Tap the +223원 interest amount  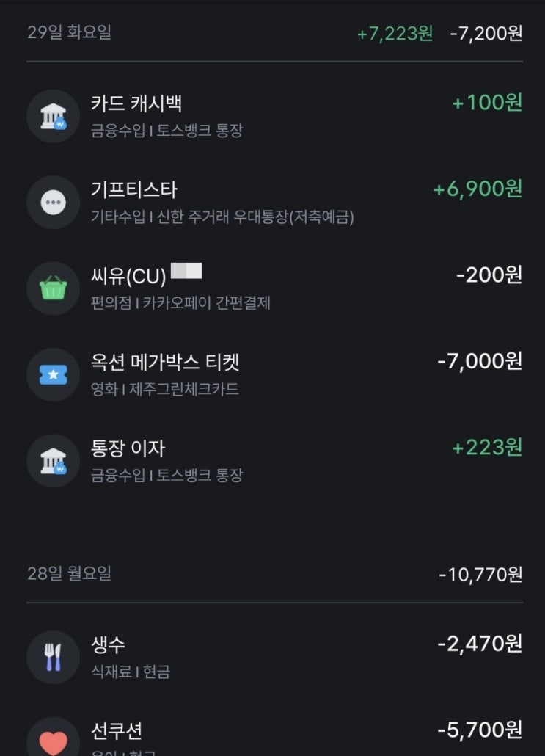point(486,447)
